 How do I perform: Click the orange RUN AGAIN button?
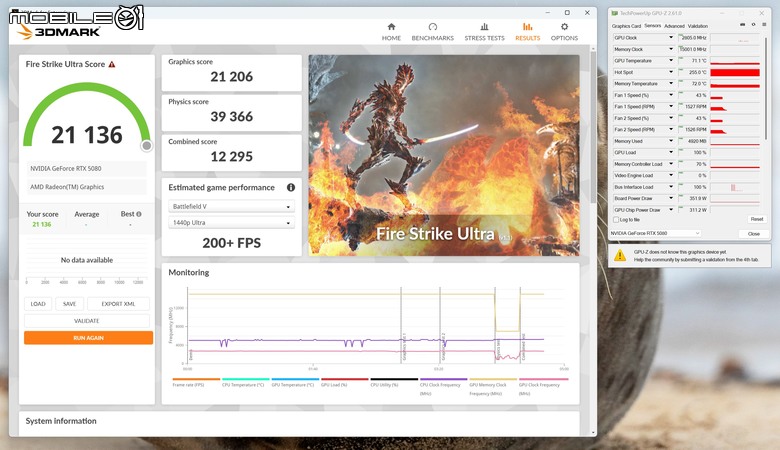point(88,338)
